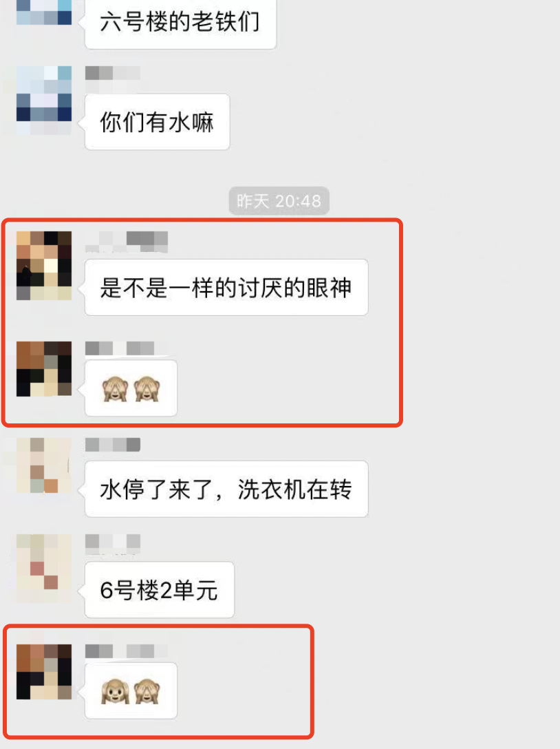Image resolution: width=560 pixels, height=749 pixels.
Task: Tap avatar of monkey emoji message under "讨厌的眼神"
Action: (x=44, y=369)
